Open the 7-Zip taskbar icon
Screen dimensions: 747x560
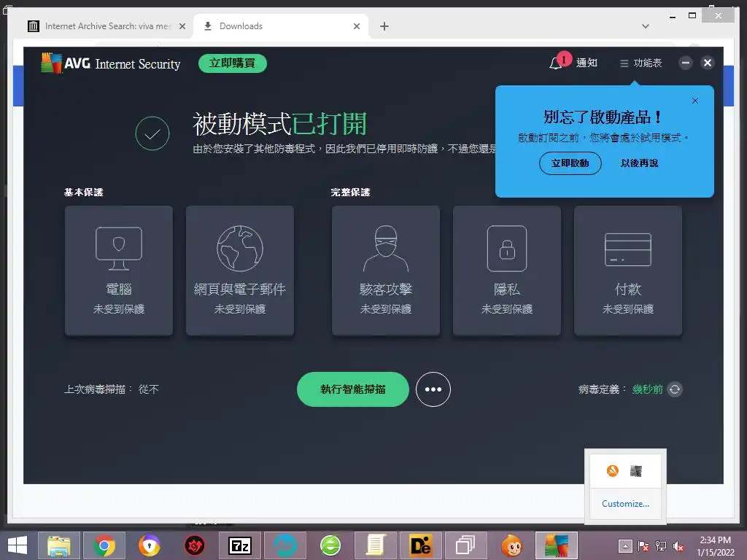(240, 545)
